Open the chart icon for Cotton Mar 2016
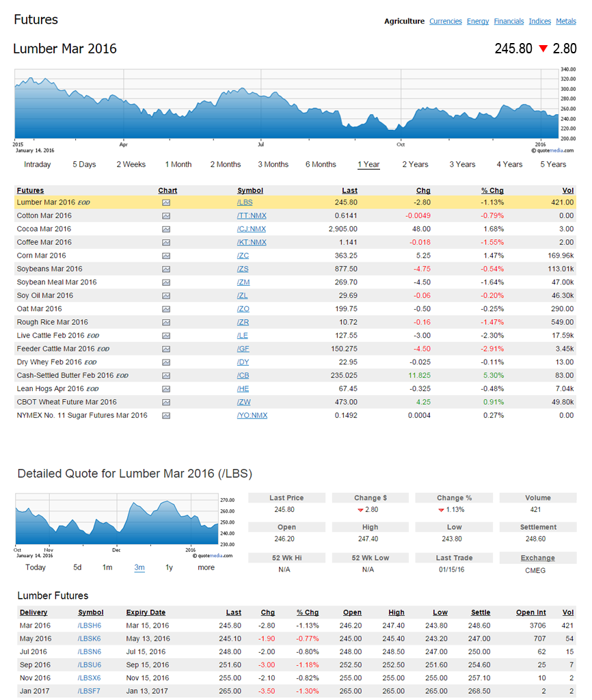Screen dimensions: 592x700 [x=166, y=216]
